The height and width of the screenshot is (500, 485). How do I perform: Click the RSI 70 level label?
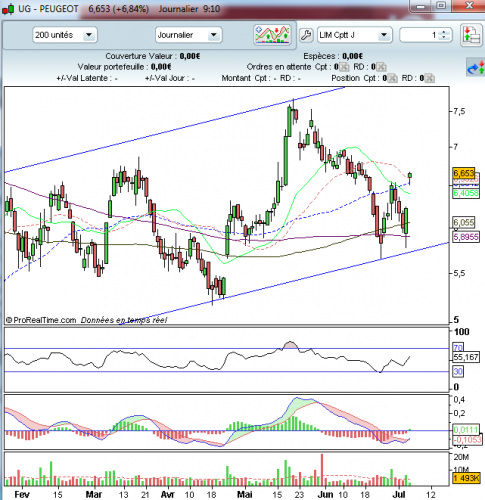point(458,348)
